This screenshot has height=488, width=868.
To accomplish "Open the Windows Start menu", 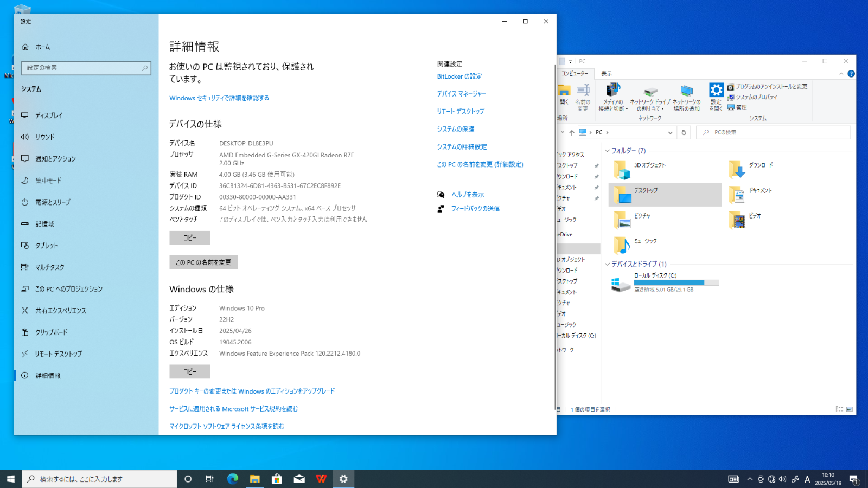I will [x=11, y=479].
